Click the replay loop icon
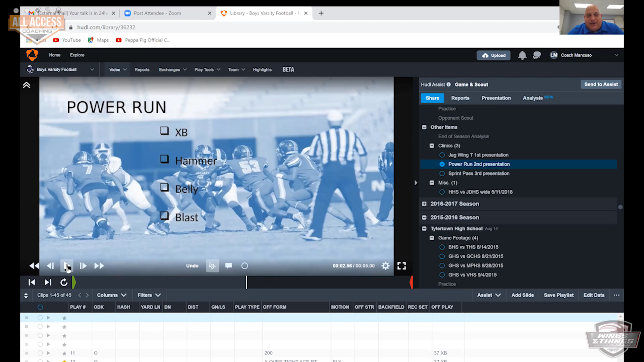 (x=64, y=282)
